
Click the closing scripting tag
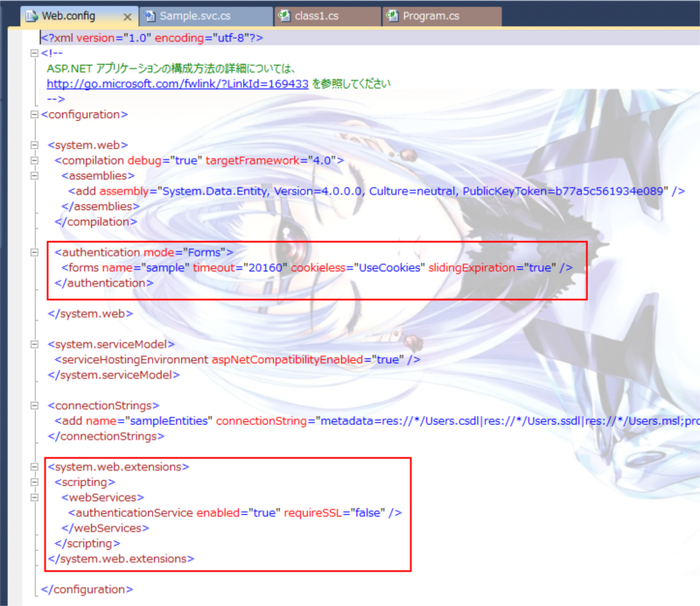(87, 544)
